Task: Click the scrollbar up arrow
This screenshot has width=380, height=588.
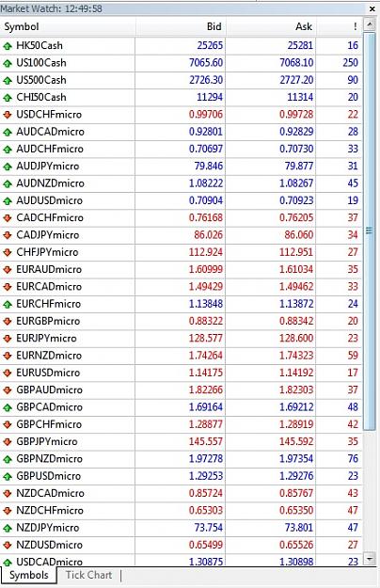Action: pyautogui.click(x=370, y=24)
